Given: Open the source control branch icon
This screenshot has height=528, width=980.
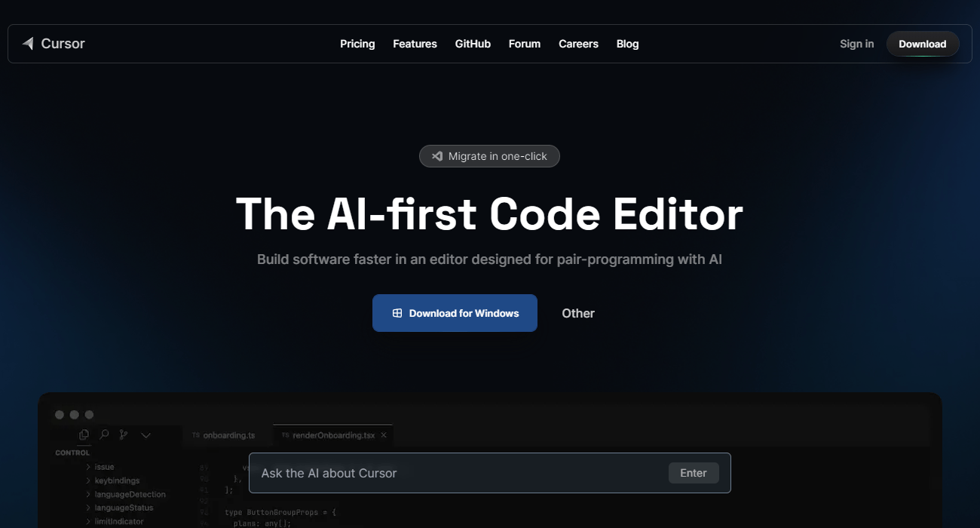Looking at the screenshot, I should tap(124, 434).
